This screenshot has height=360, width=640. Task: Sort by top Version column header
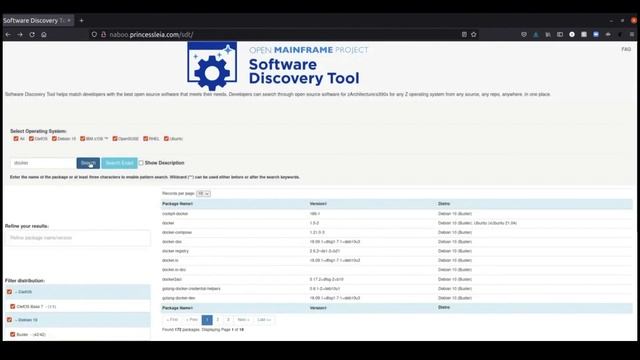318,204
